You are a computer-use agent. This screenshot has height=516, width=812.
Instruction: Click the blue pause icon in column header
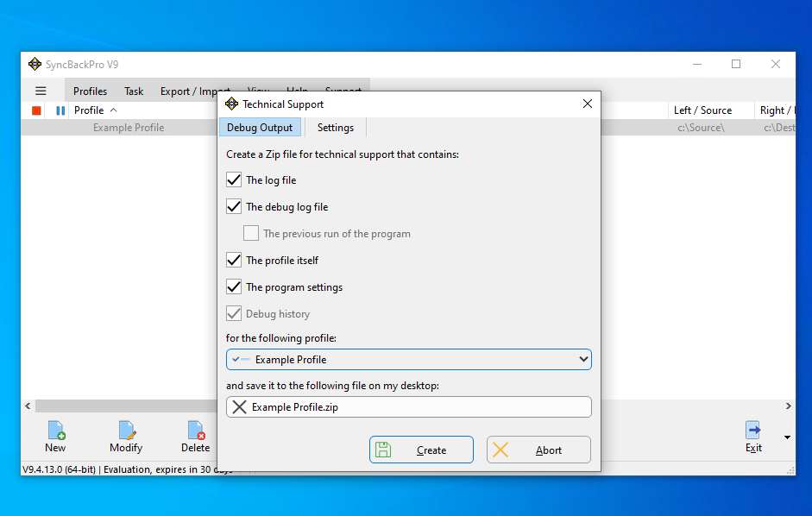pyautogui.click(x=60, y=110)
